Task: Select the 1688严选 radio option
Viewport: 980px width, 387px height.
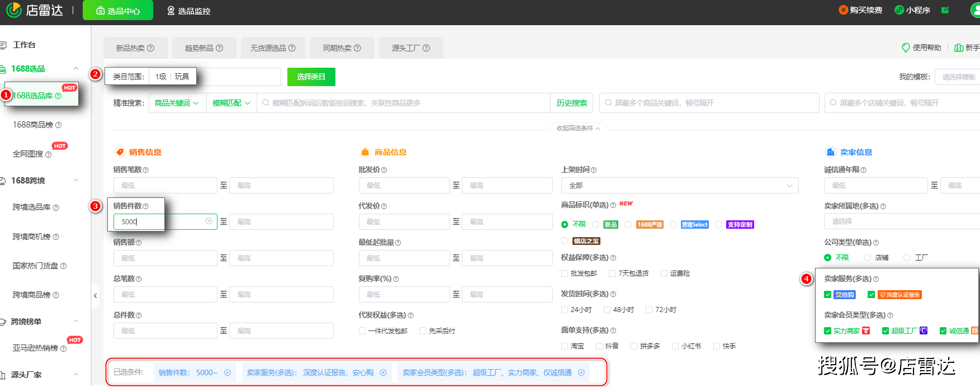Action: (628, 225)
